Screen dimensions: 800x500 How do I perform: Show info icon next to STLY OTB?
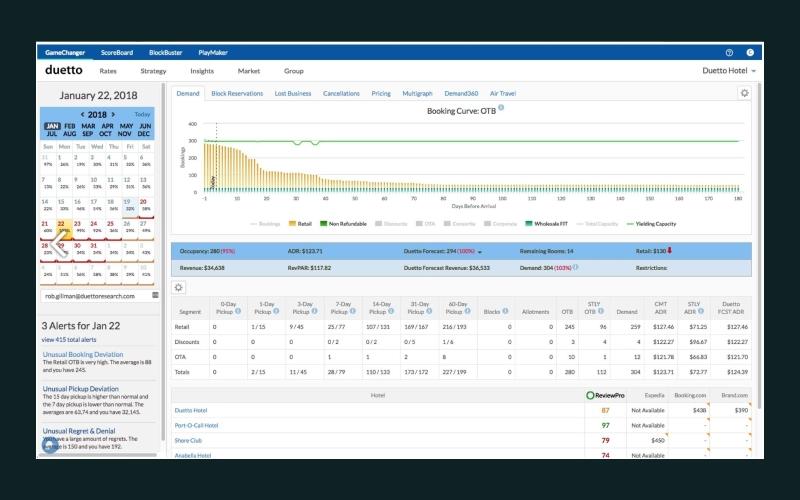click(x=601, y=311)
